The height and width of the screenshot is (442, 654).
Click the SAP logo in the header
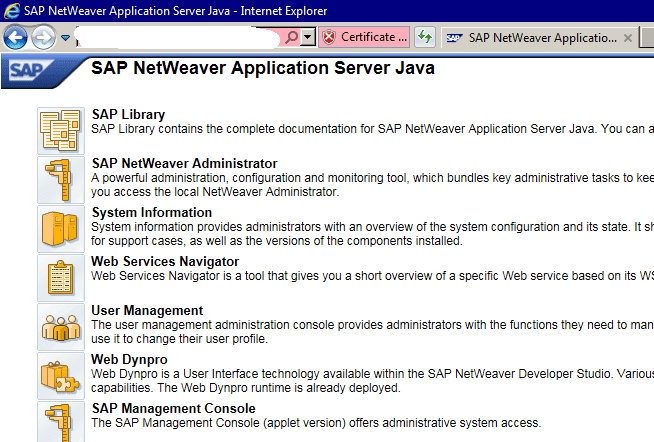[x=29, y=71]
